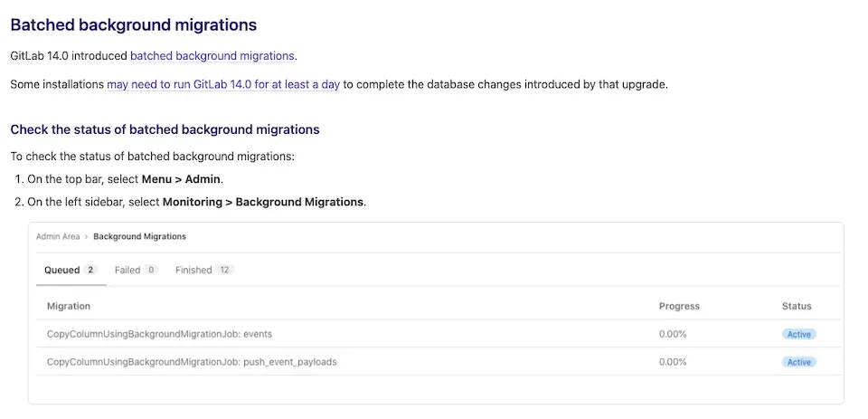Click the Failed tab count badge
The height and width of the screenshot is (419, 868).
tap(150, 270)
